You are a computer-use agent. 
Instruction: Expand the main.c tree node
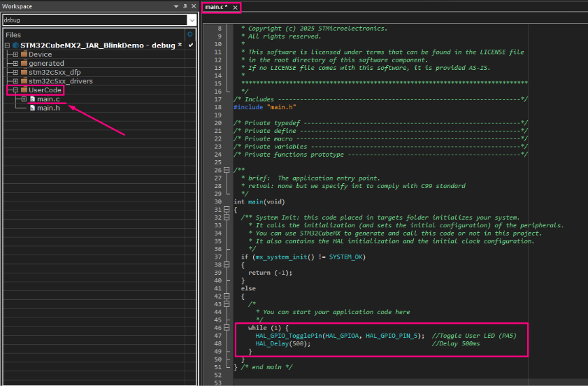24,99
